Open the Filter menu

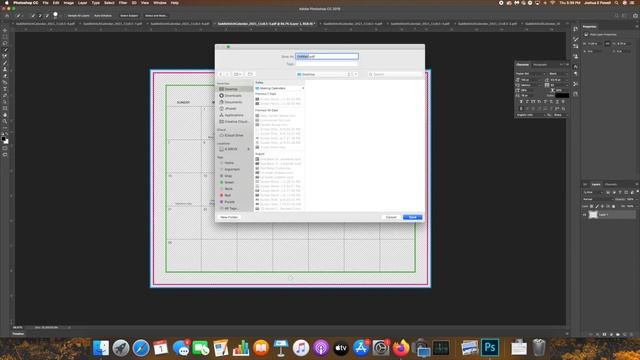pyautogui.click(x=123, y=3)
